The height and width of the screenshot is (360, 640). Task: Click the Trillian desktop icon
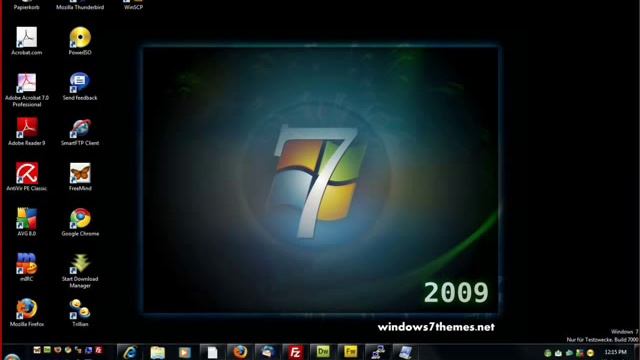(80, 310)
